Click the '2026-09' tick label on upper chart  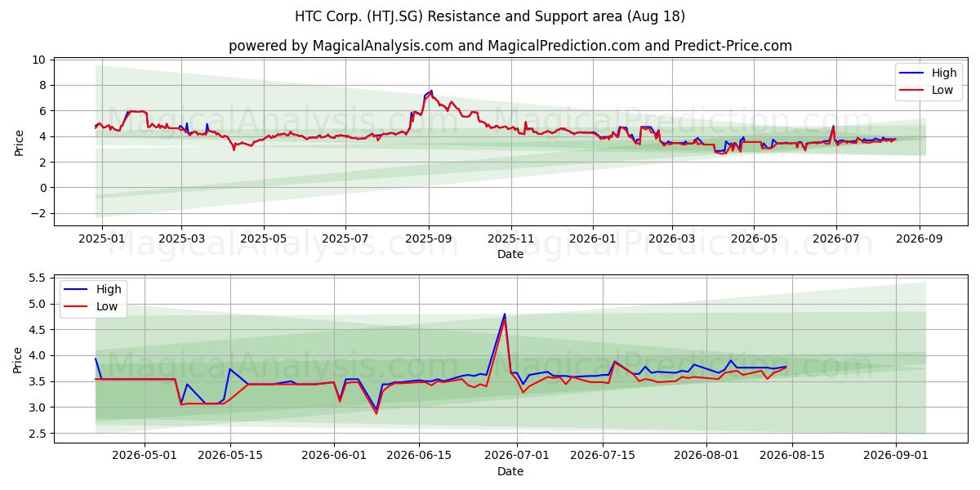click(x=920, y=239)
